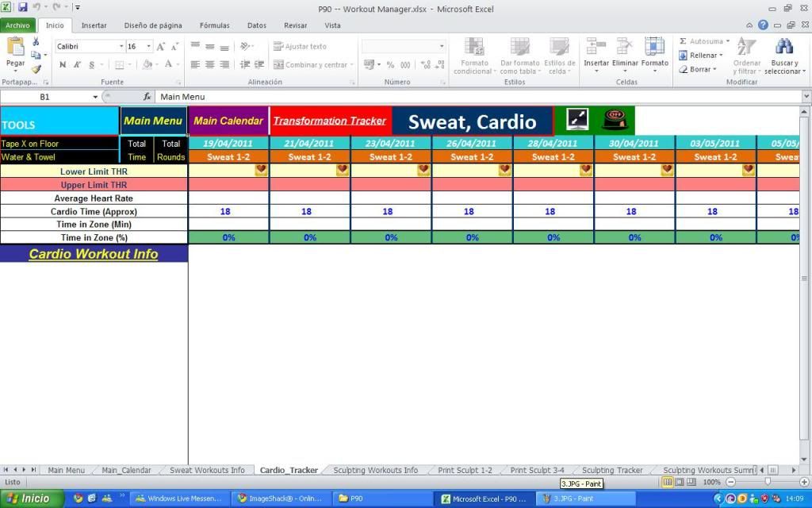
Task: Open the font size 16 dropdown
Action: (x=148, y=46)
